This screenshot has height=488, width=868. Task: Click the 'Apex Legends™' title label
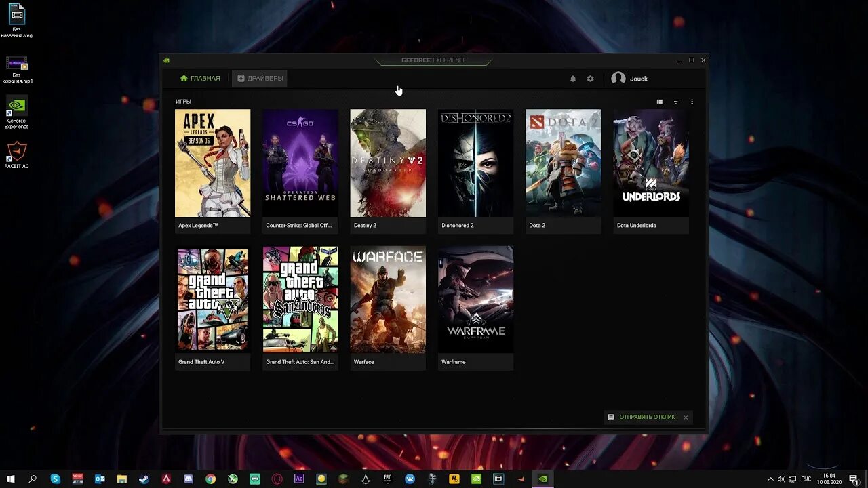click(198, 226)
